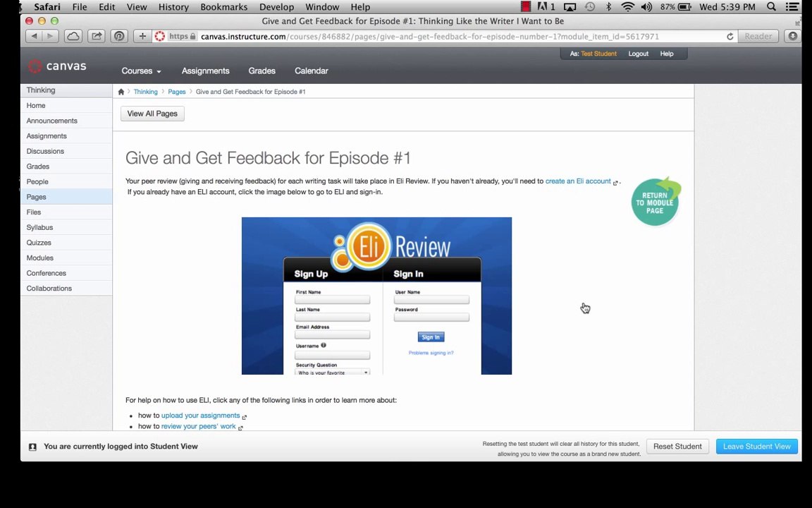This screenshot has height=508, width=812.
Task: Add a bookmark with the plus button
Action: click(x=142, y=36)
